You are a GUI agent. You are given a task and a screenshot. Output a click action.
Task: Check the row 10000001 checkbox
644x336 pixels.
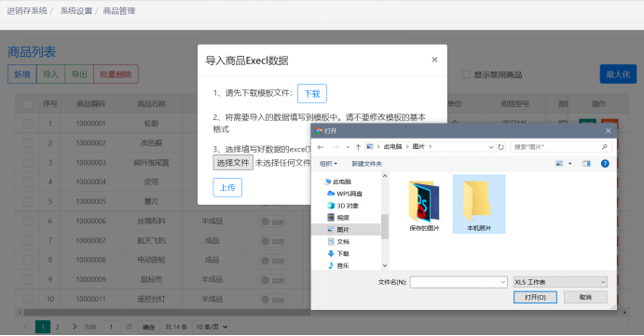28,123
